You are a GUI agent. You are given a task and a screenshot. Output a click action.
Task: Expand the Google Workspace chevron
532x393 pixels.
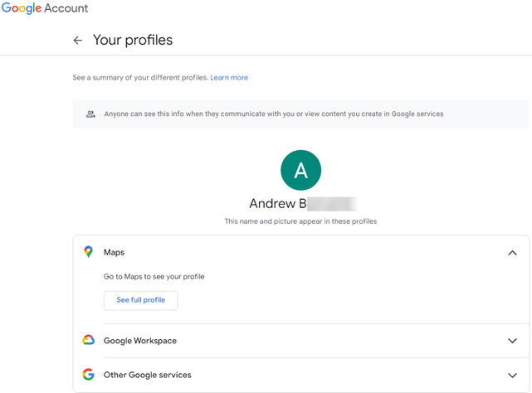pyautogui.click(x=512, y=341)
